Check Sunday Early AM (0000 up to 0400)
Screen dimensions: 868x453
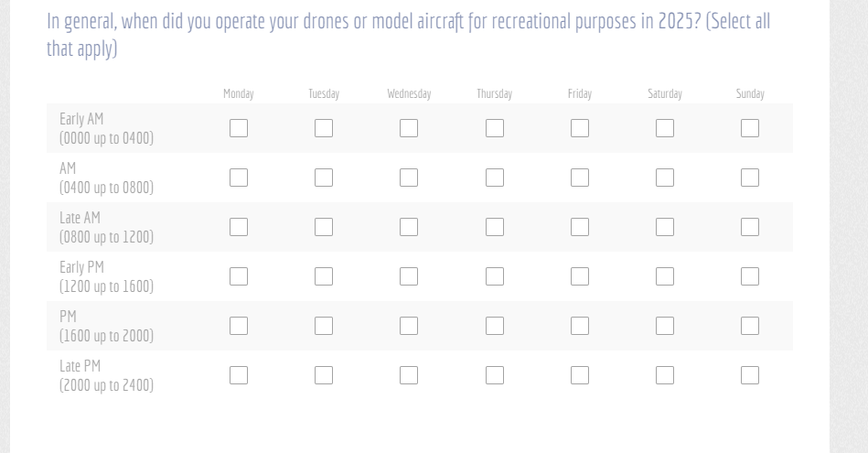click(x=750, y=128)
